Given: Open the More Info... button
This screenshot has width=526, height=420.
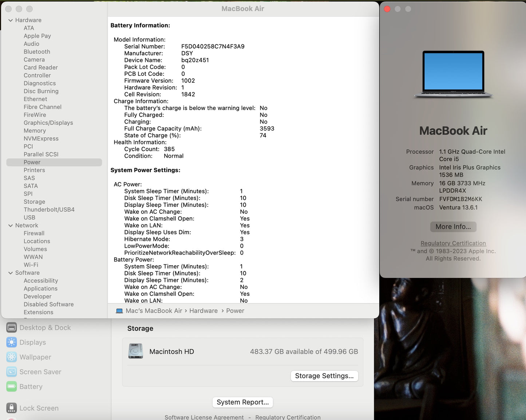Looking at the screenshot, I should 453,227.
